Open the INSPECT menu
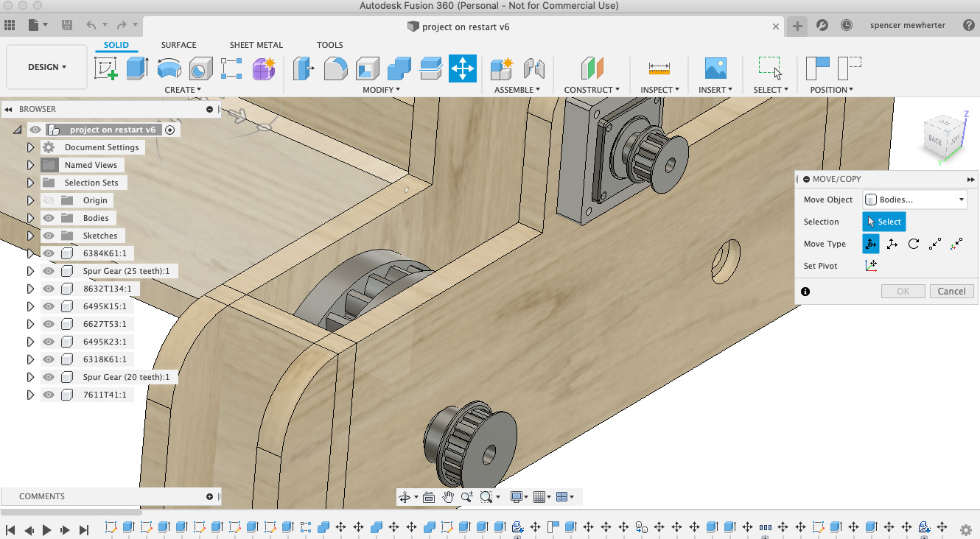This screenshot has height=539, width=980. pos(659,90)
